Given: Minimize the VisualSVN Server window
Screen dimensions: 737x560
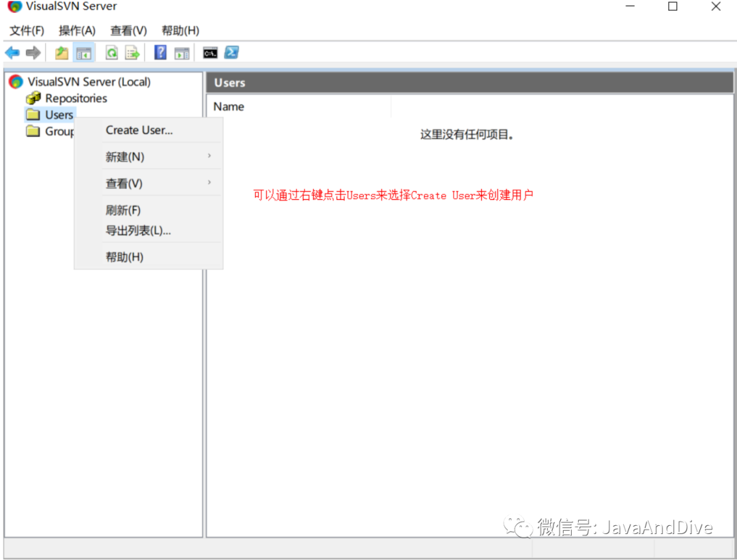Looking at the screenshot, I should coord(630,6).
